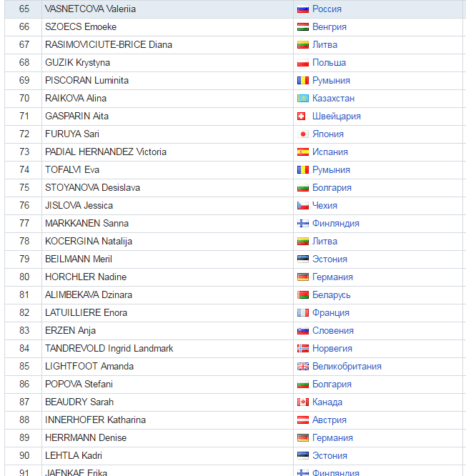Follow the Беларусь country link

331,295
